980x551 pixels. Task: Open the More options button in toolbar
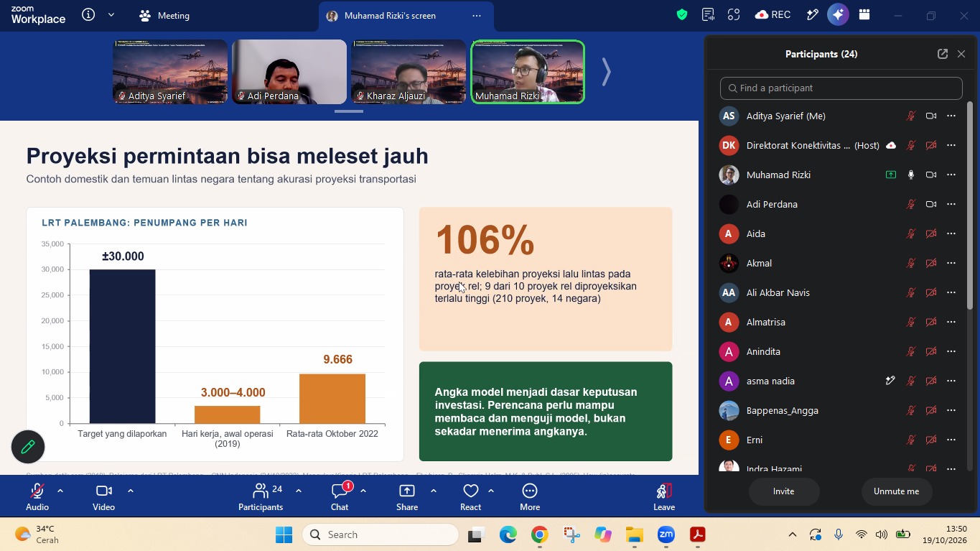coord(530,496)
